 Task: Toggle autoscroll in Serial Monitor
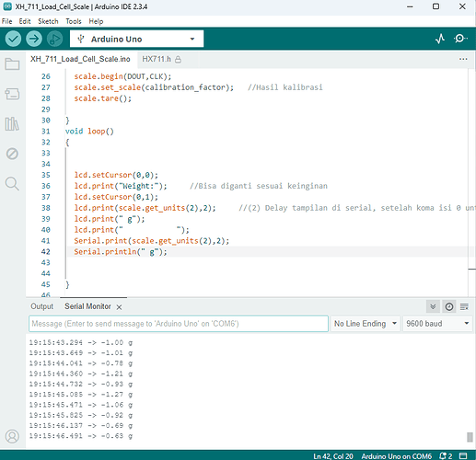433,306
